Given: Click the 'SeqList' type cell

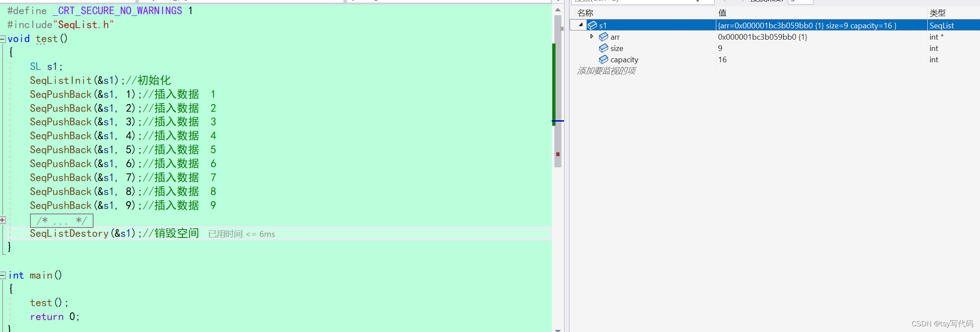Looking at the screenshot, I should 942,25.
